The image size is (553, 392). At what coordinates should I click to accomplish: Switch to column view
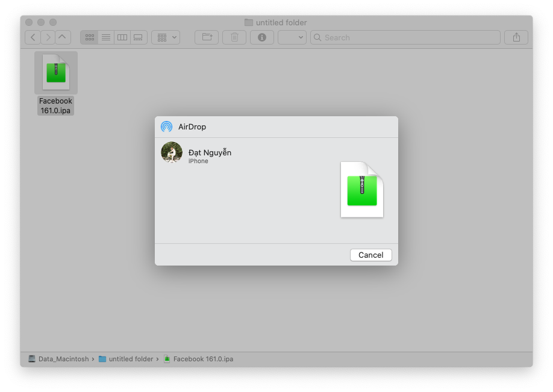[122, 37]
